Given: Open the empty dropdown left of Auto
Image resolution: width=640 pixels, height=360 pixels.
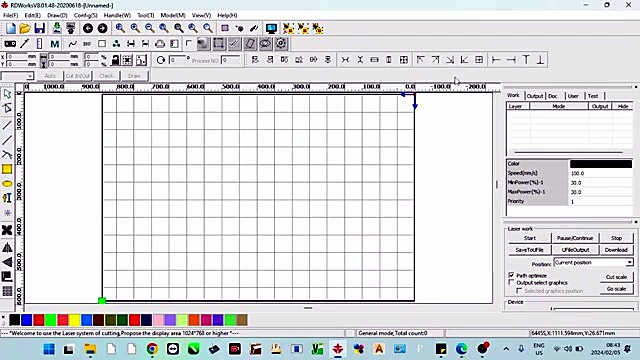Looking at the screenshot, I should click(x=17, y=76).
